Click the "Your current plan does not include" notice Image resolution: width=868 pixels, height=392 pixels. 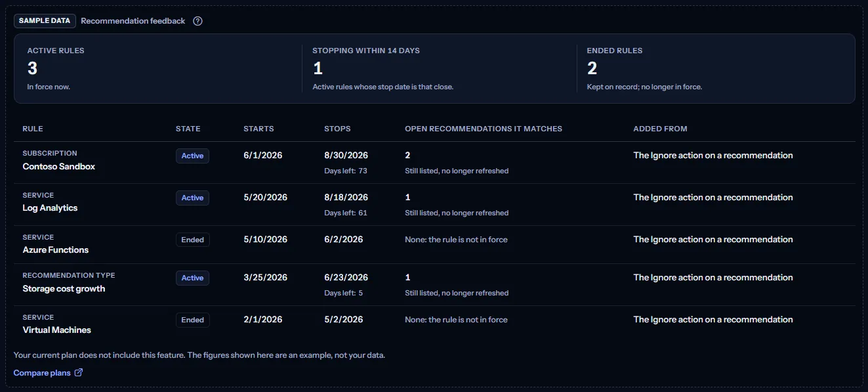199,355
